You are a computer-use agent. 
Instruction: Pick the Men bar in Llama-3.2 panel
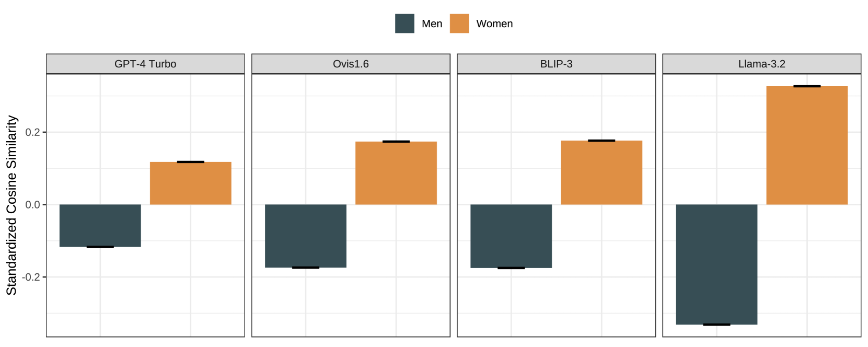point(716,264)
